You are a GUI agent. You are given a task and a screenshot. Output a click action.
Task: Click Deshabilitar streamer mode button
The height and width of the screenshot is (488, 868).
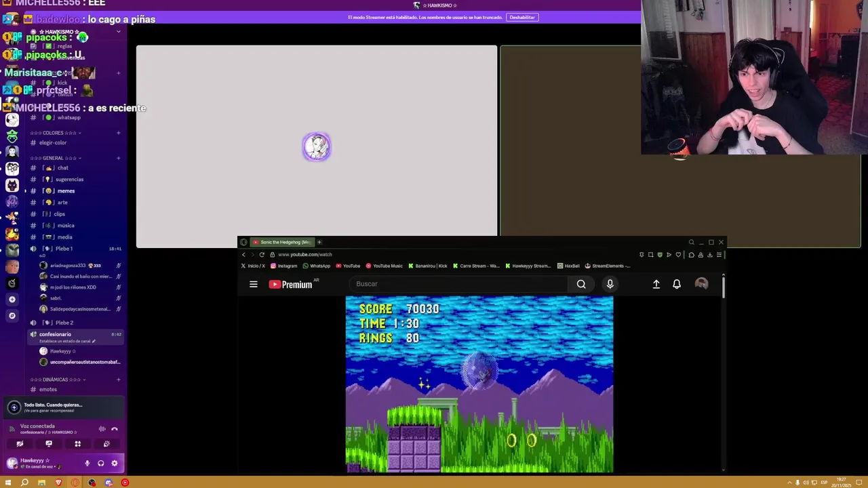pyautogui.click(x=522, y=18)
